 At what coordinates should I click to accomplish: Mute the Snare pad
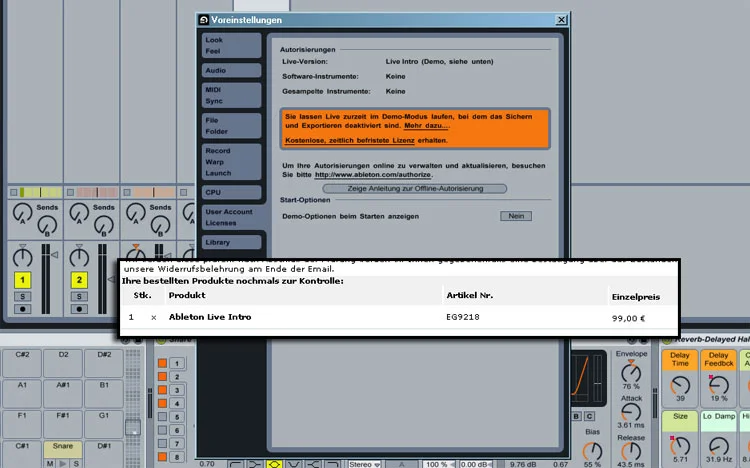pos(49,463)
